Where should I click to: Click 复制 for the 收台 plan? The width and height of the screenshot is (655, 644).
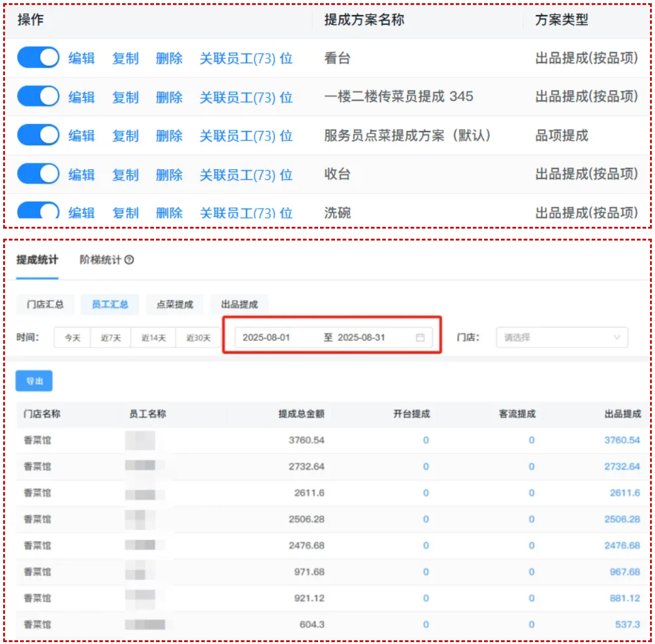coord(125,174)
